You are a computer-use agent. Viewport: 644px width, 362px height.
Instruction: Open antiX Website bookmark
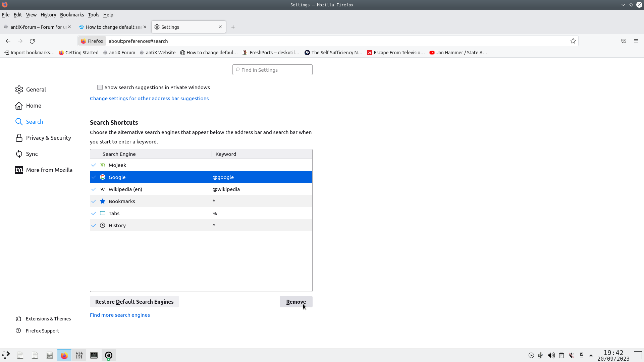tap(157, 53)
